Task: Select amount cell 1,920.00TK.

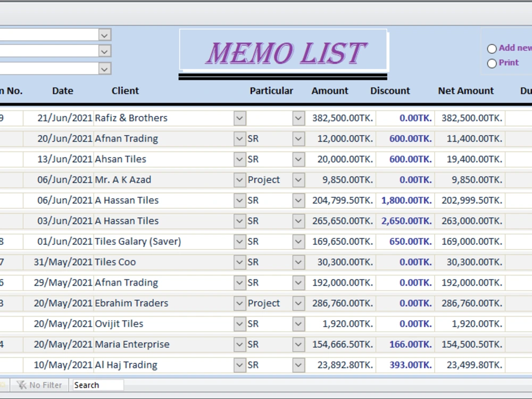Action: [340, 324]
